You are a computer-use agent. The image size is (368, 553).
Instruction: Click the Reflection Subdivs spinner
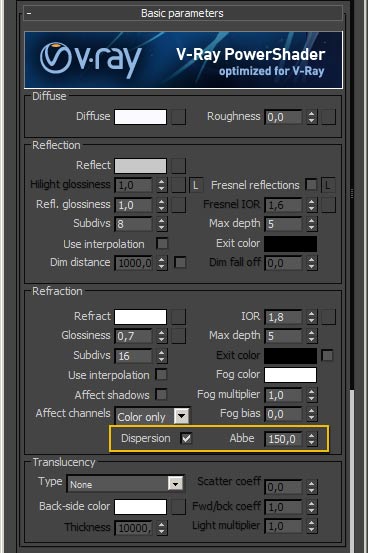coord(162,224)
